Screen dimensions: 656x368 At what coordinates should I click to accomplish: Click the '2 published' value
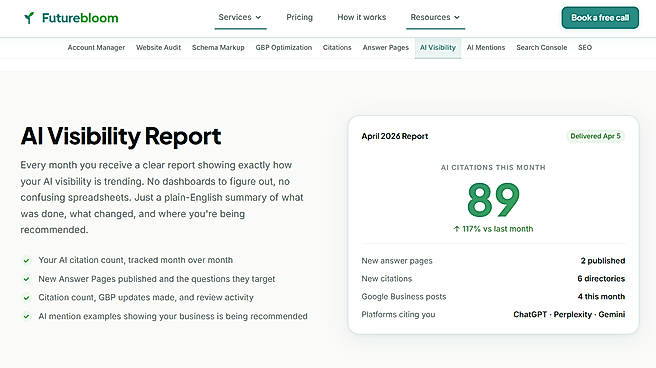tap(602, 261)
